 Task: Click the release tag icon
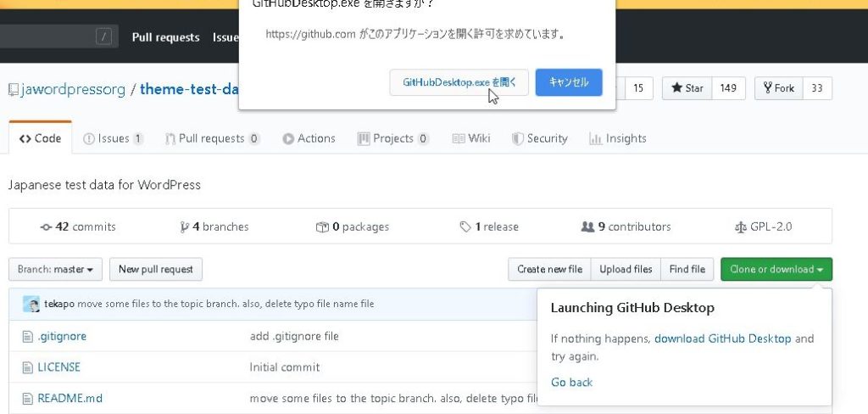coord(465,227)
